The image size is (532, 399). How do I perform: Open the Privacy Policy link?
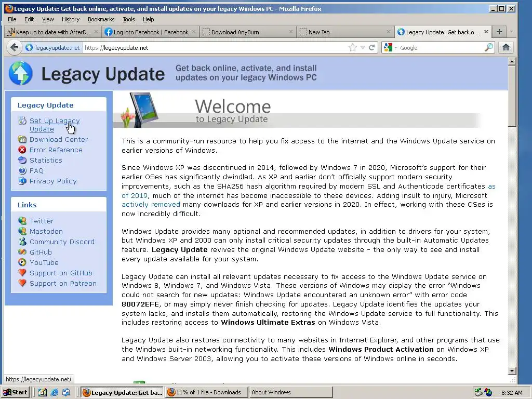pyautogui.click(x=53, y=181)
